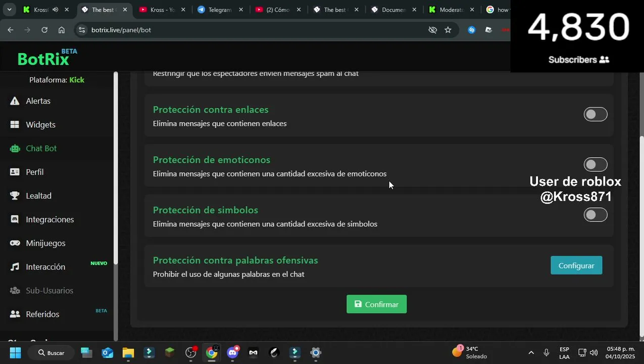
Task: Switch to the Google how tab
Action: pyautogui.click(x=498, y=10)
